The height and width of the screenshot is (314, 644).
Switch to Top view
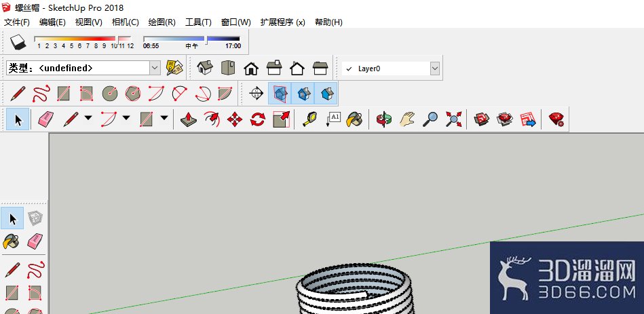pyautogui.click(x=228, y=68)
